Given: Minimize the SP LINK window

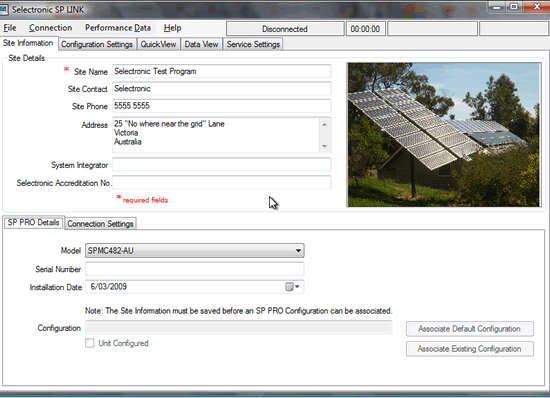Looking at the screenshot, I should pos(497,7).
